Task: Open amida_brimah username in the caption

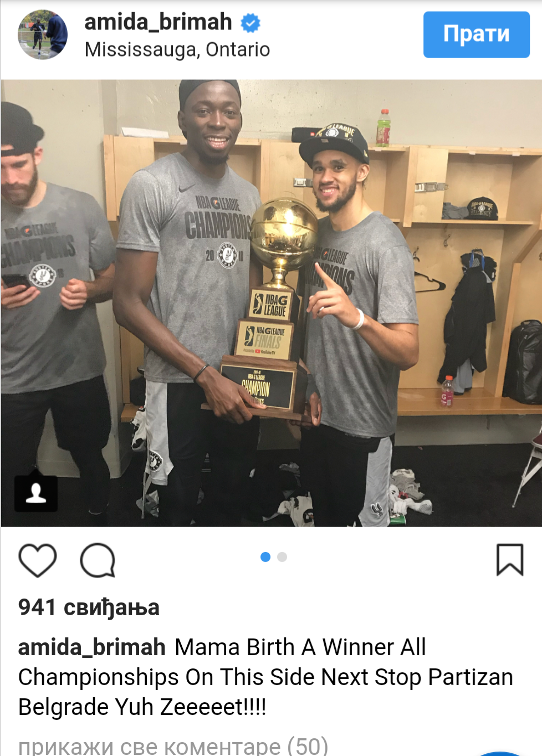Action: 92,647
